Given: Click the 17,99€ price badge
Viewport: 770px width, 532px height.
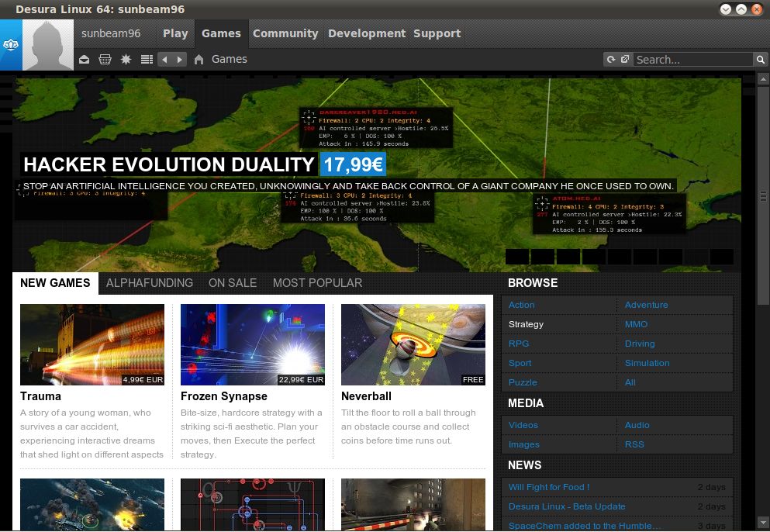Looking at the screenshot, I should pyautogui.click(x=353, y=164).
